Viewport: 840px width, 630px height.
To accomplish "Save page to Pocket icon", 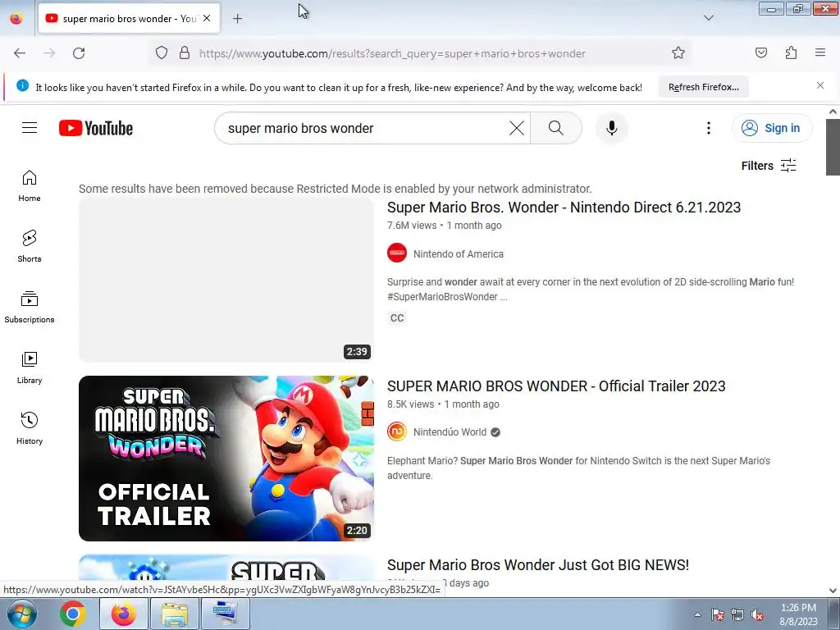I will [x=760, y=53].
